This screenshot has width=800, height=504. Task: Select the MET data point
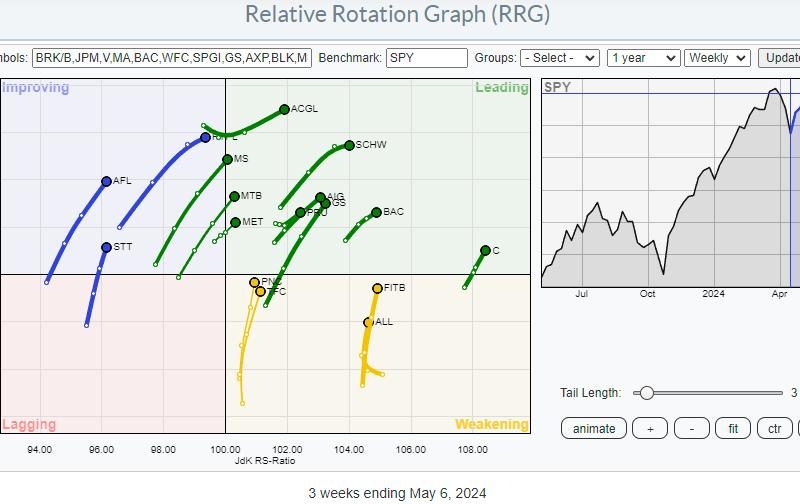[235, 222]
